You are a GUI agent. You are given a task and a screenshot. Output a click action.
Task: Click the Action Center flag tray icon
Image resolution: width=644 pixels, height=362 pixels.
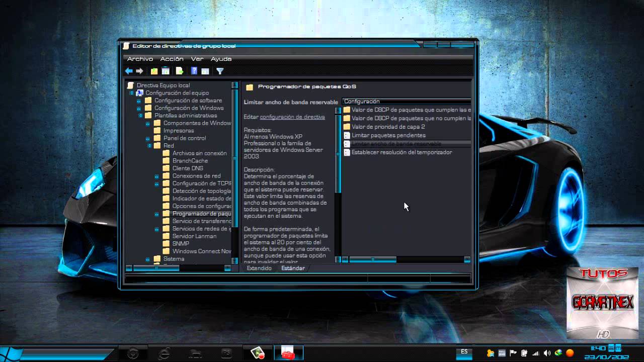[x=513, y=353]
